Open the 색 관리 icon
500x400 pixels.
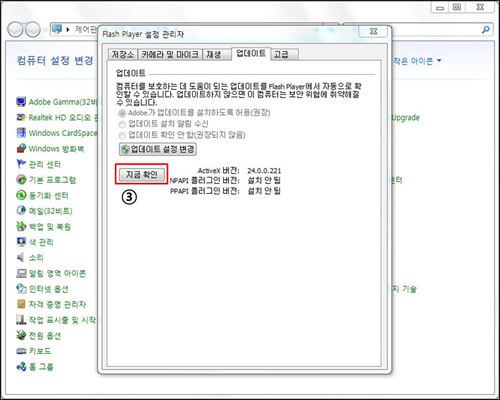pos(21,242)
